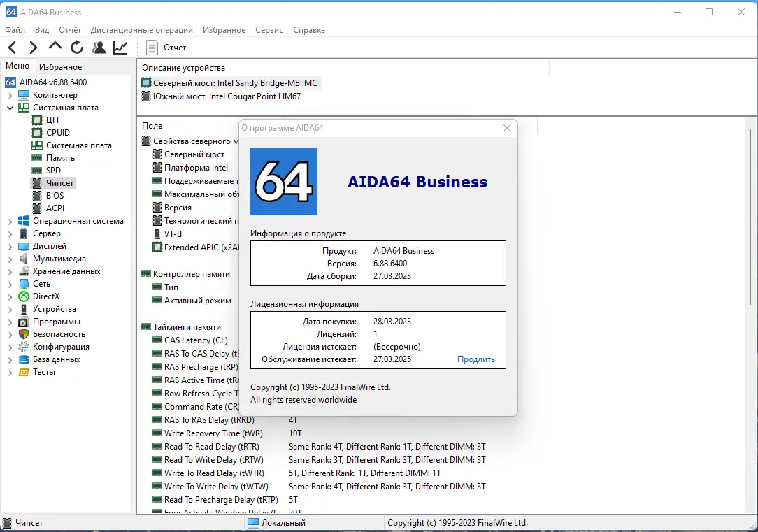The image size is (758, 532).
Task: Expand the Сервер node
Action: click(10, 233)
